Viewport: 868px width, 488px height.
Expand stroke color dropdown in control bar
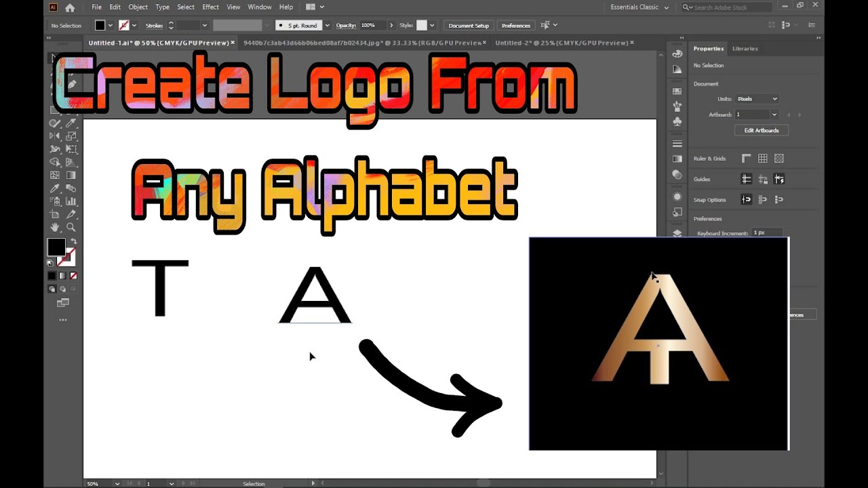click(134, 25)
